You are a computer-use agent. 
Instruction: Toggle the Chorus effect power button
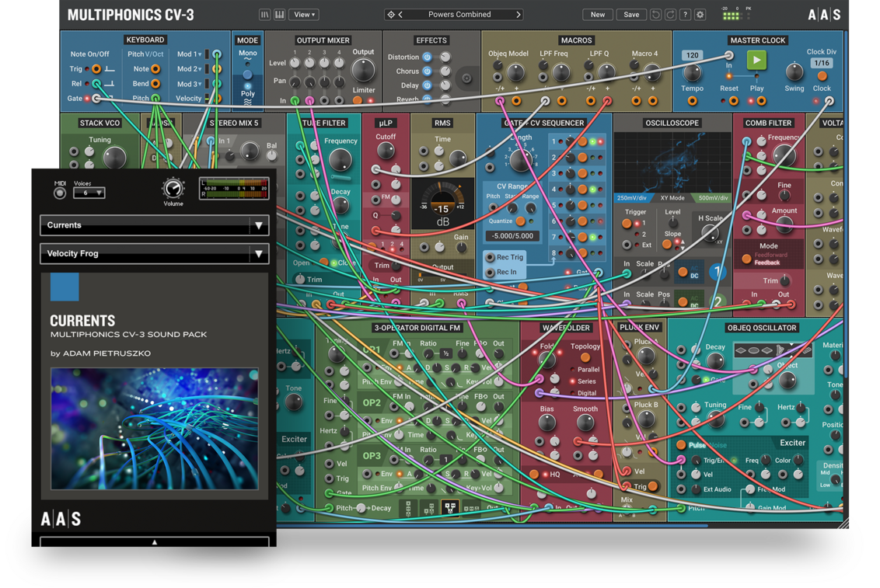(427, 71)
